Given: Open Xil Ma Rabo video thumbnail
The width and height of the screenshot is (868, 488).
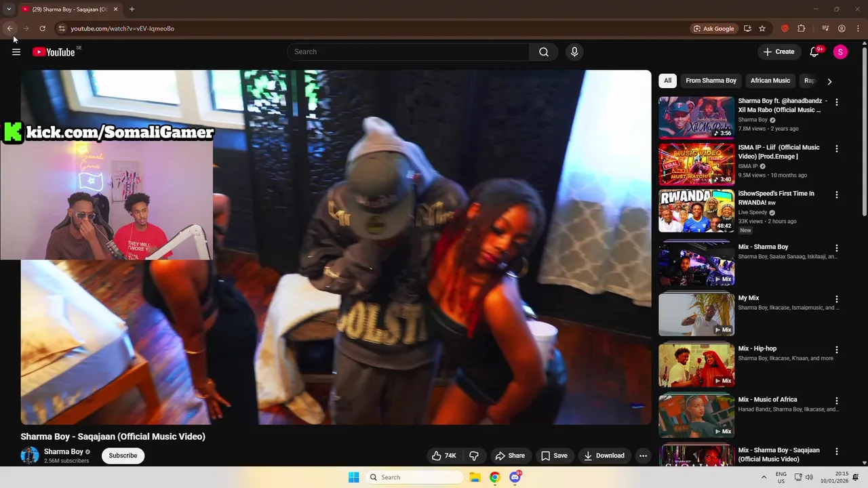Looking at the screenshot, I should coord(696,117).
